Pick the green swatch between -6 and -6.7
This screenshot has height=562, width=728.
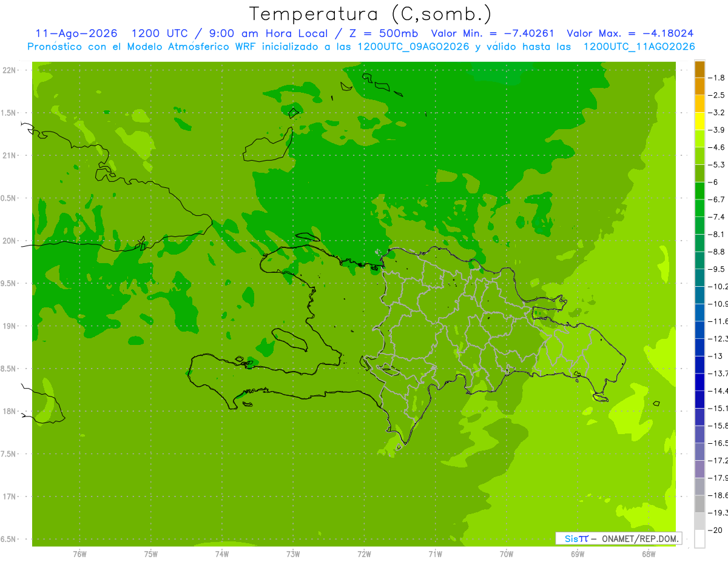(699, 191)
